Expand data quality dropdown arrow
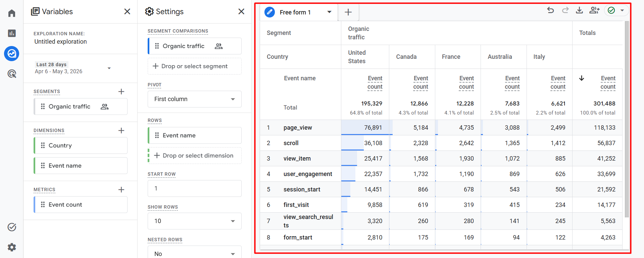Screen dimensions: 644x258 click(x=622, y=10)
